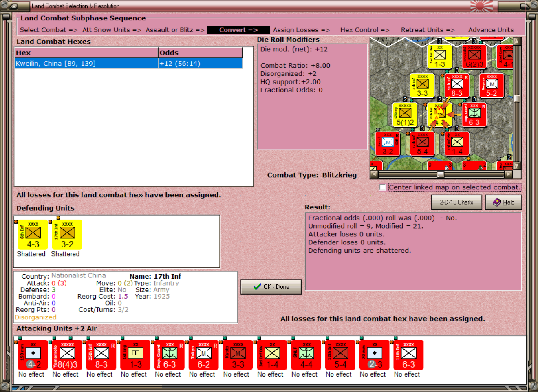Click red Imp. Guard 6-3 counter on map
The image size is (538, 392).
(474, 115)
